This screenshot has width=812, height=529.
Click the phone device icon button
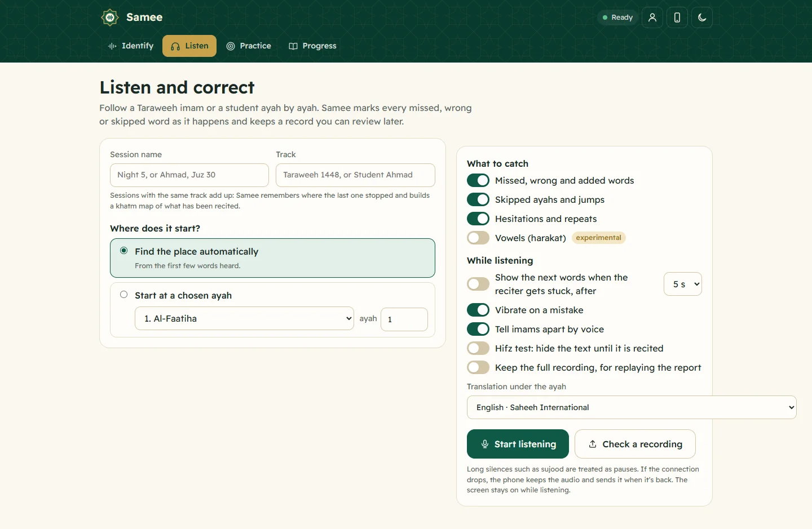coord(677,17)
